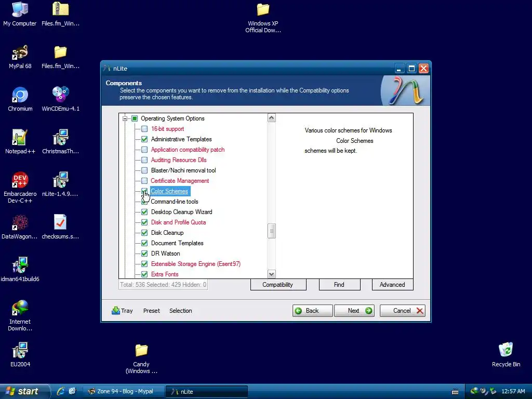Select Operating System Options label
The width and height of the screenshot is (532, 399).
click(172, 118)
